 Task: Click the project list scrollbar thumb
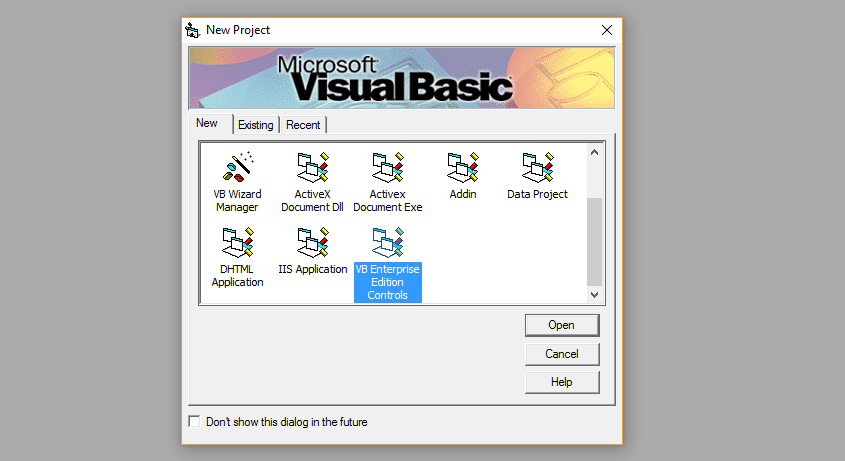pos(594,242)
